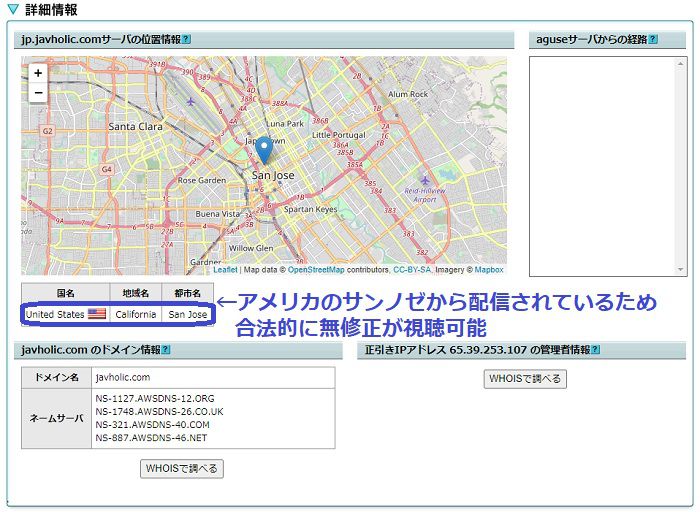Open the CC-BY-SA license link
Viewport: 700px width, 512px height.
point(412,270)
